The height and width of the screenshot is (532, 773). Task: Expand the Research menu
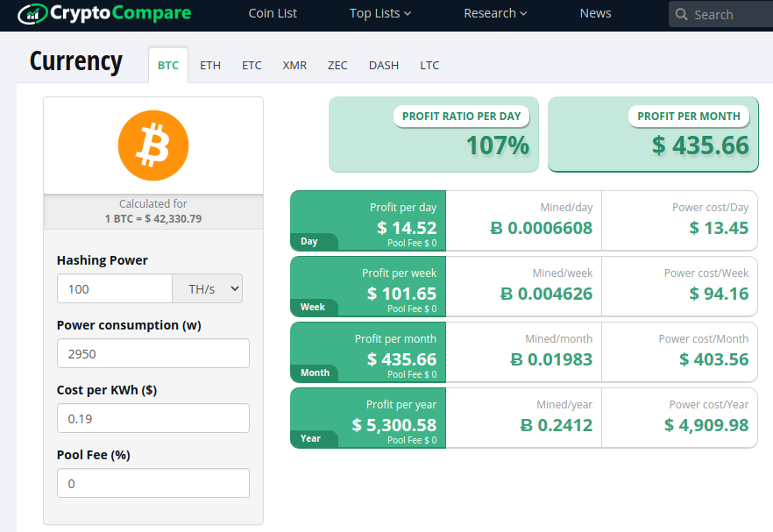[495, 13]
